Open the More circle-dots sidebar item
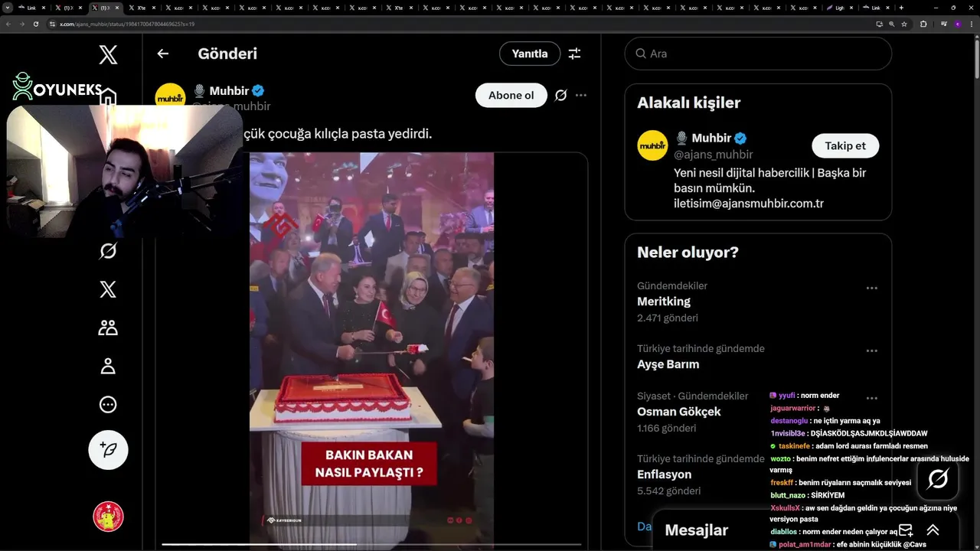Viewport: 980px width, 551px height. (x=108, y=404)
